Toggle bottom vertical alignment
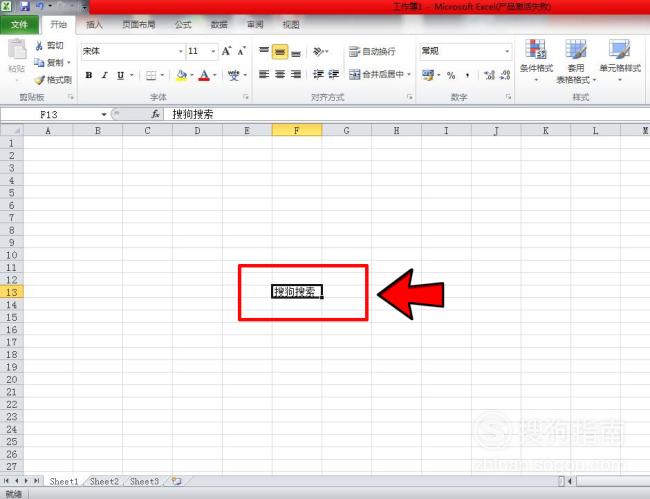The image size is (650, 499). [x=296, y=51]
